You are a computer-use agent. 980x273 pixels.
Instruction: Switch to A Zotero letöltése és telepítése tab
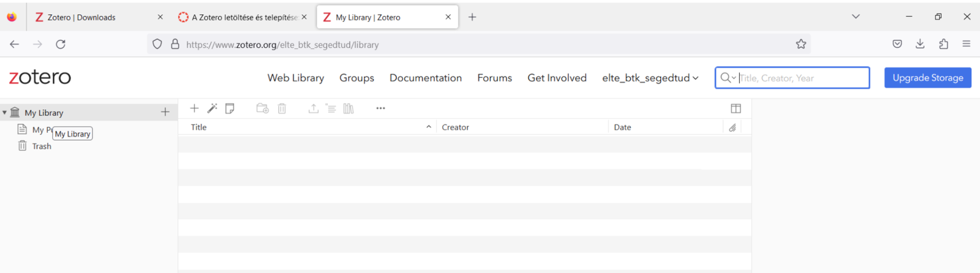244,17
